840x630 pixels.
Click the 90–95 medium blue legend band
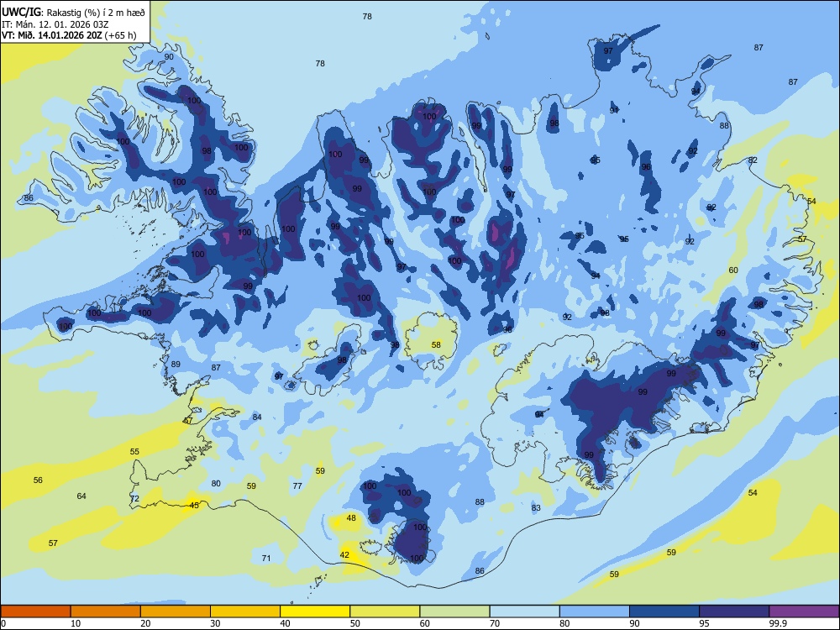pos(664,612)
